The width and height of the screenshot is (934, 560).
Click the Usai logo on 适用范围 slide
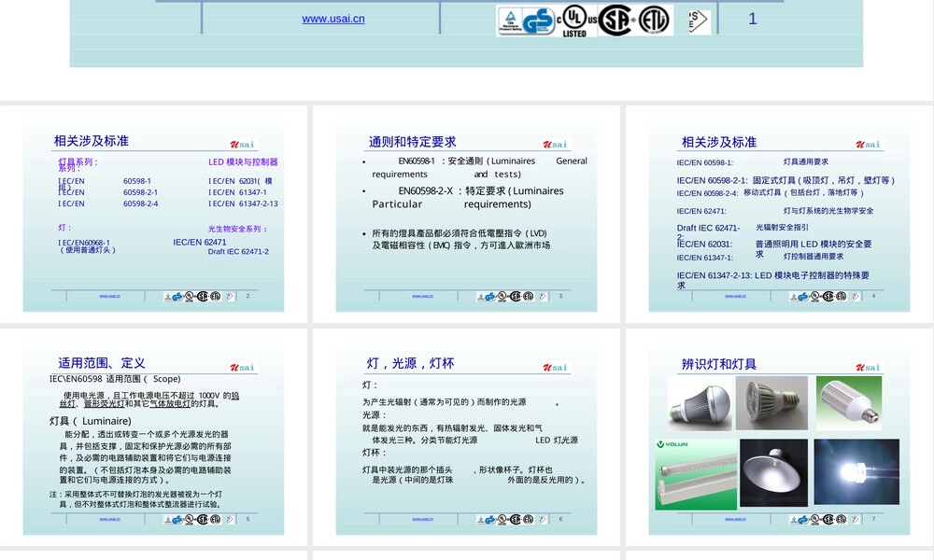[x=243, y=367]
